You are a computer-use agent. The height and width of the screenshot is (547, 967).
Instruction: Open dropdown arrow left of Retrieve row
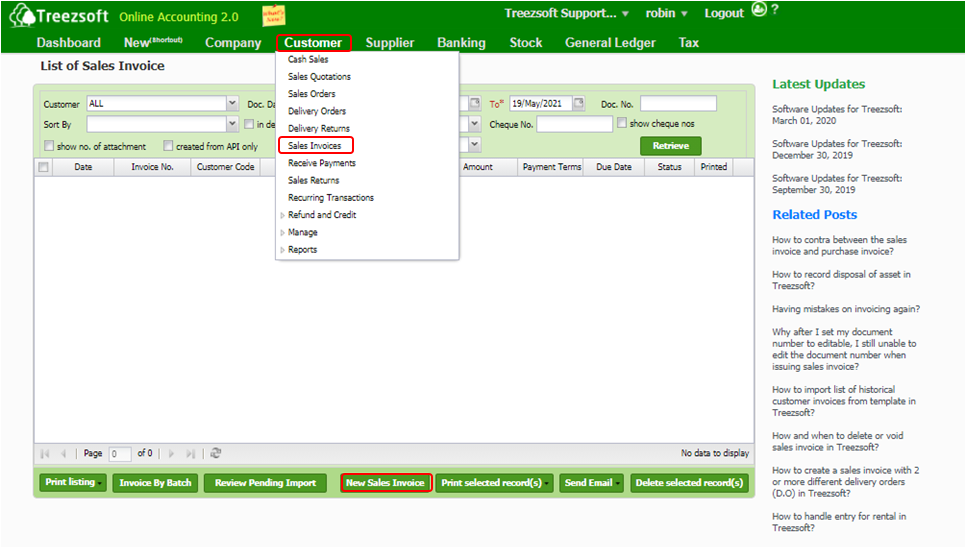point(474,145)
